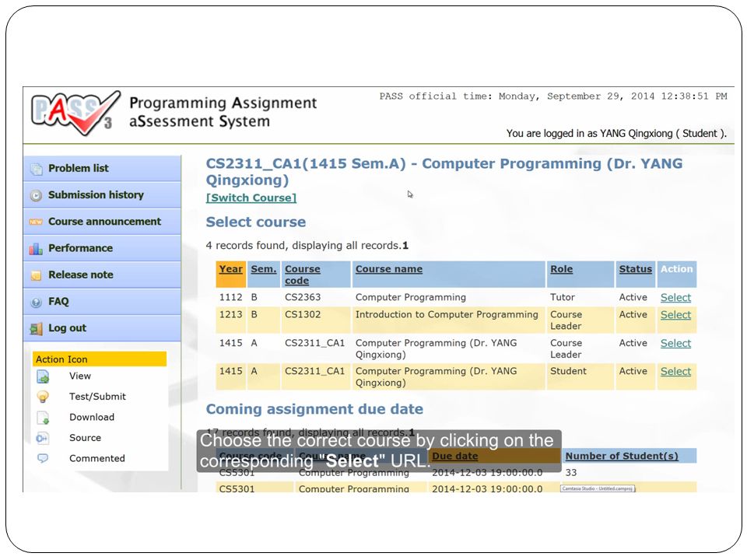747x560 pixels.
Task: Open the Problem list menu
Action: 102,169
